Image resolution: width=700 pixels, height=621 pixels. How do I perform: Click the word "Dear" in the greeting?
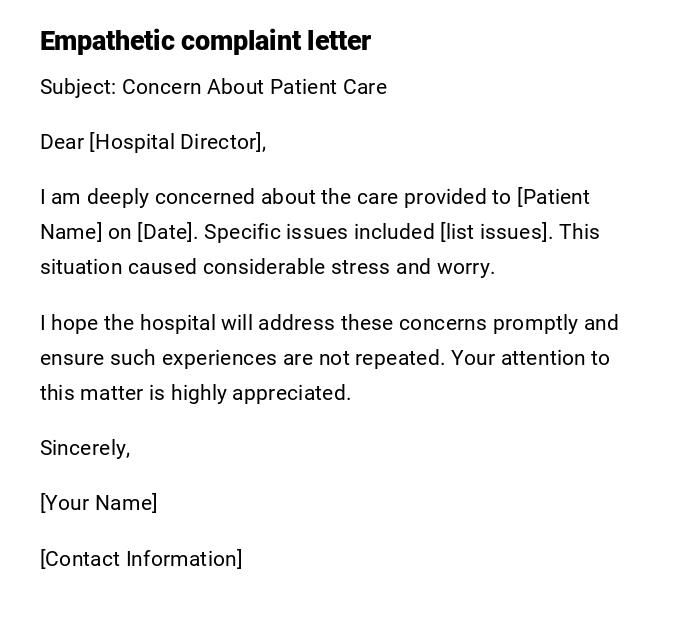[62, 142]
